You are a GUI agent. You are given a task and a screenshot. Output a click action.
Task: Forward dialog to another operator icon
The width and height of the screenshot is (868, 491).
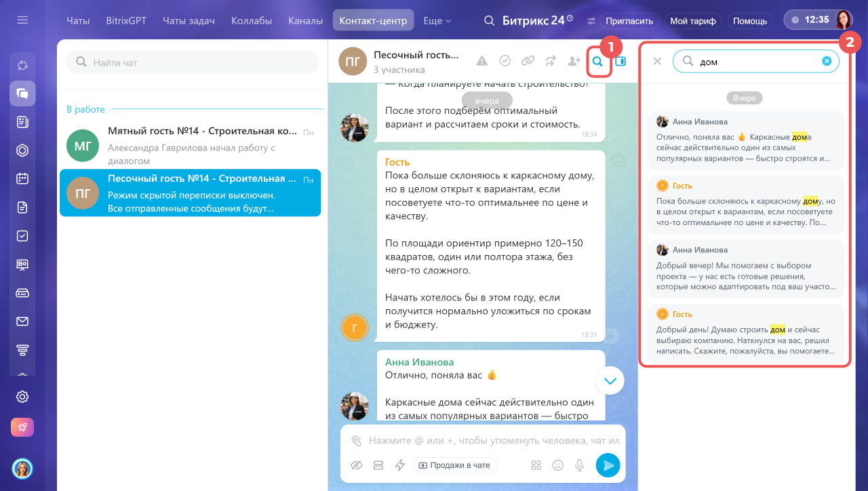[551, 61]
